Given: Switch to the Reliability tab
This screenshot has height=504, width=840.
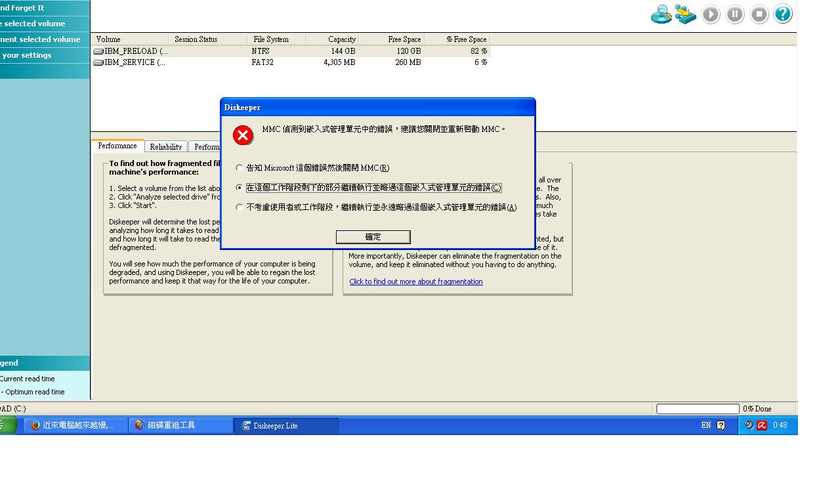Looking at the screenshot, I should click(166, 147).
